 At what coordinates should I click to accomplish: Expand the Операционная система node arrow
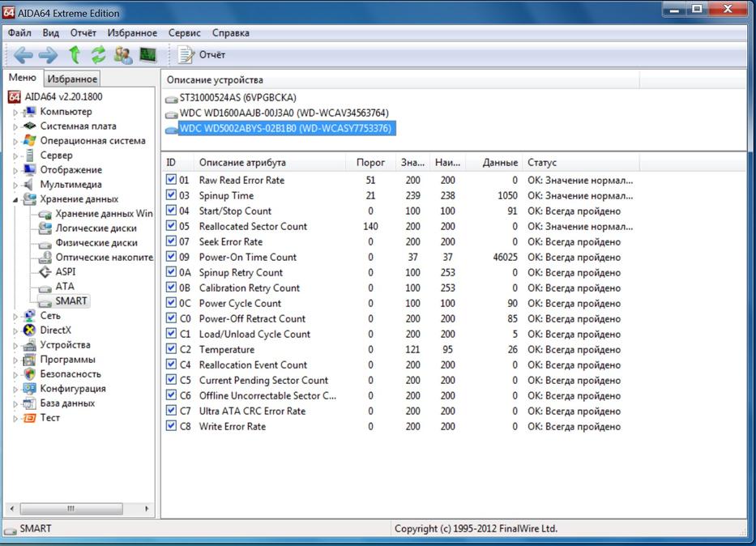pos(15,141)
